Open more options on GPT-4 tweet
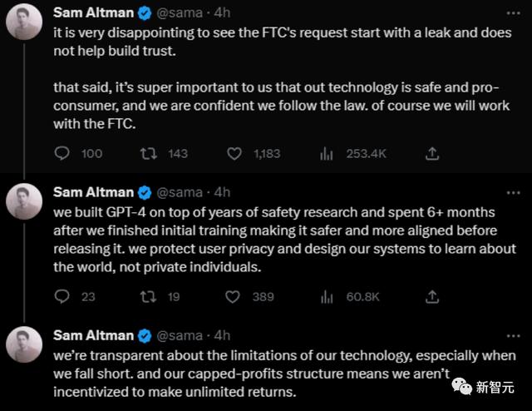The width and height of the screenshot is (532, 411). pos(508,192)
